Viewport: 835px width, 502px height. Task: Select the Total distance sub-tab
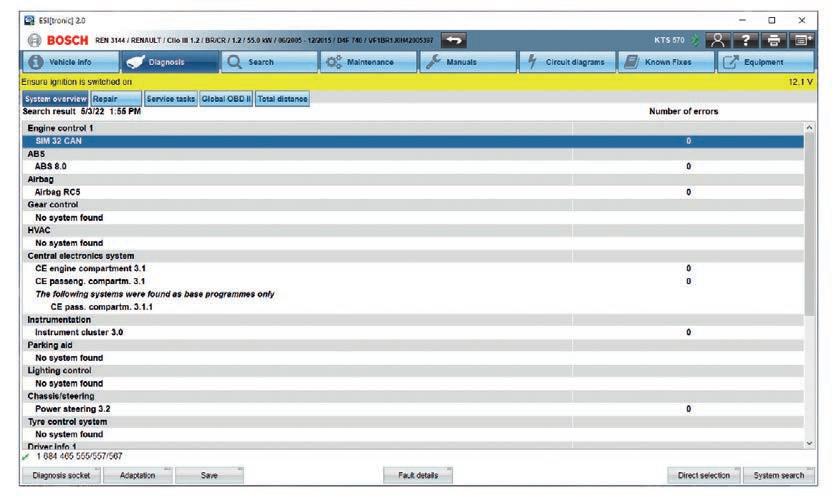pyautogui.click(x=282, y=99)
